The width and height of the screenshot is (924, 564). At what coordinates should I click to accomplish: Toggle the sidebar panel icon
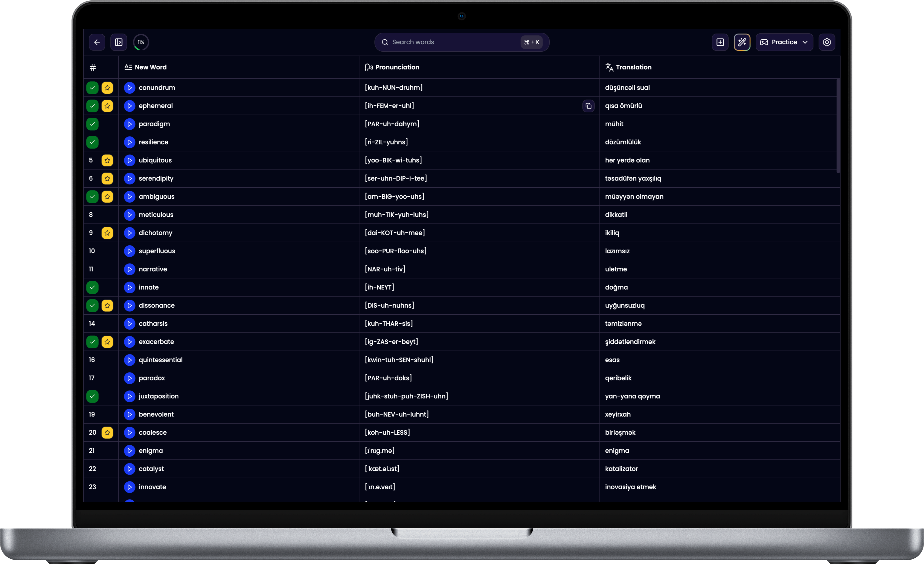tap(119, 42)
